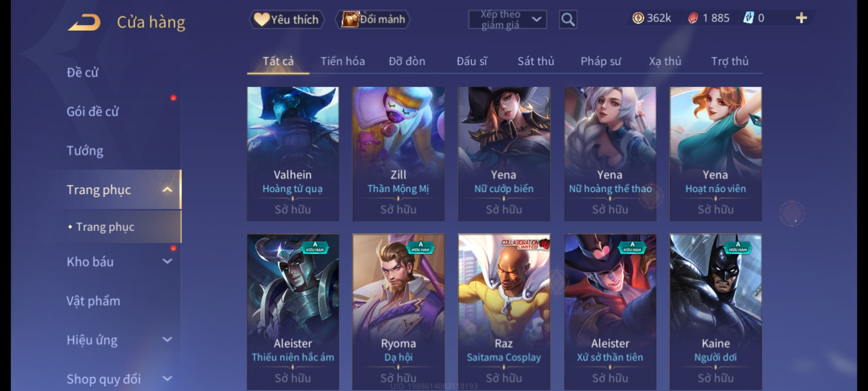Viewport: 868px width, 391px height.
Task: Expand the Shop quy đổi section
Action: pyautogui.click(x=167, y=379)
